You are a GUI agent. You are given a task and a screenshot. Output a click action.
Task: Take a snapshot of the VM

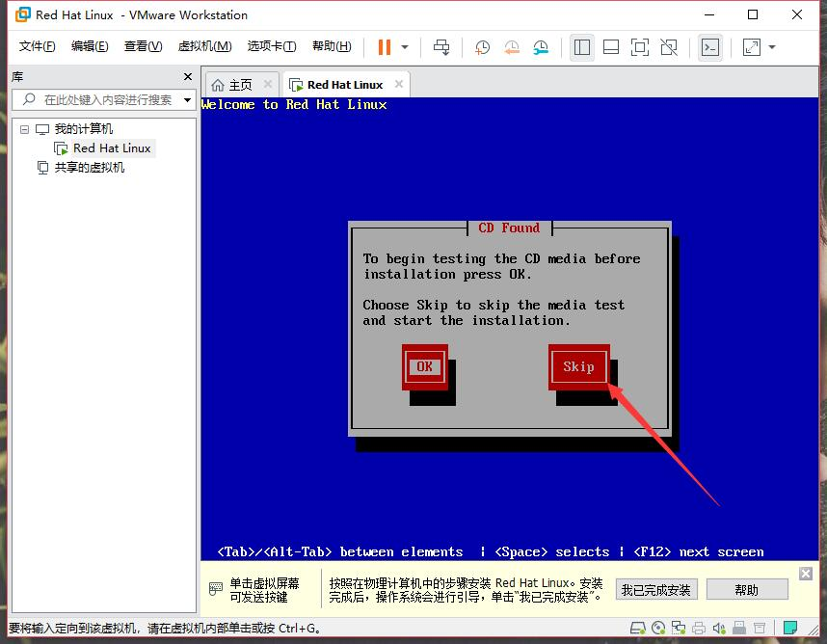[482, 47]
